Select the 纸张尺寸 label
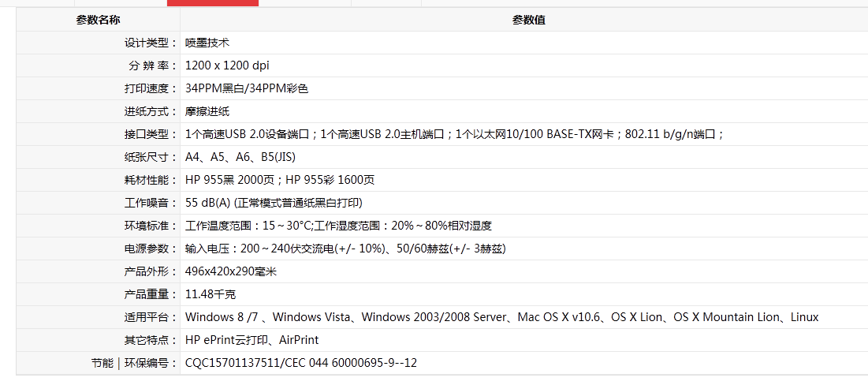 (x=150, y=157)
